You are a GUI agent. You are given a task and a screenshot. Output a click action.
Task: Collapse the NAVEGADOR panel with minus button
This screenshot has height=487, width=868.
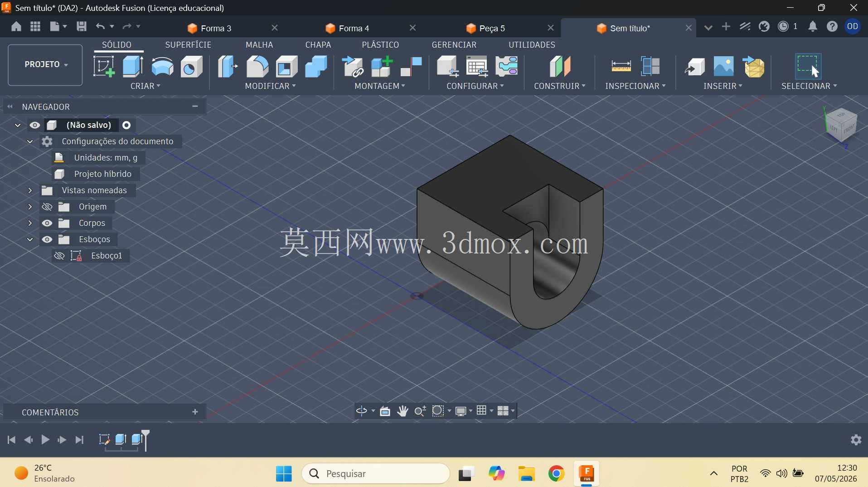pyautogui.click(x=195, y=107)
